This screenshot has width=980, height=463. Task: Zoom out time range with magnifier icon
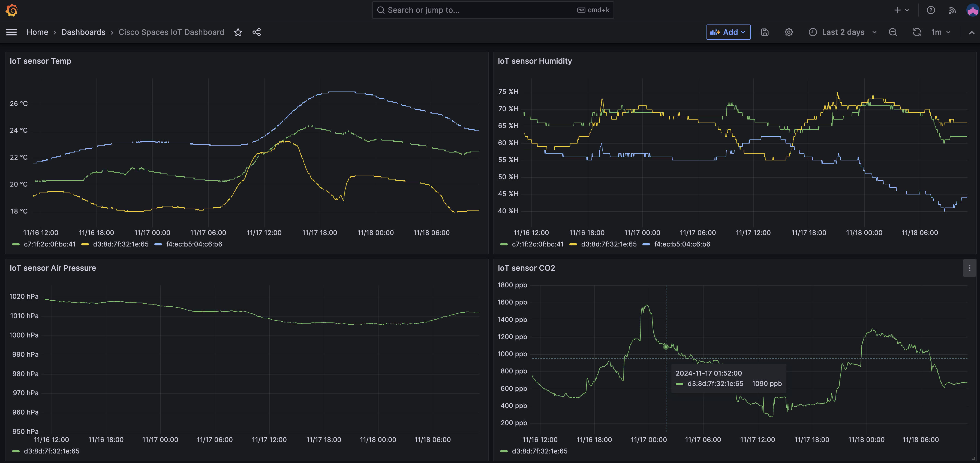tap(893, 32)
